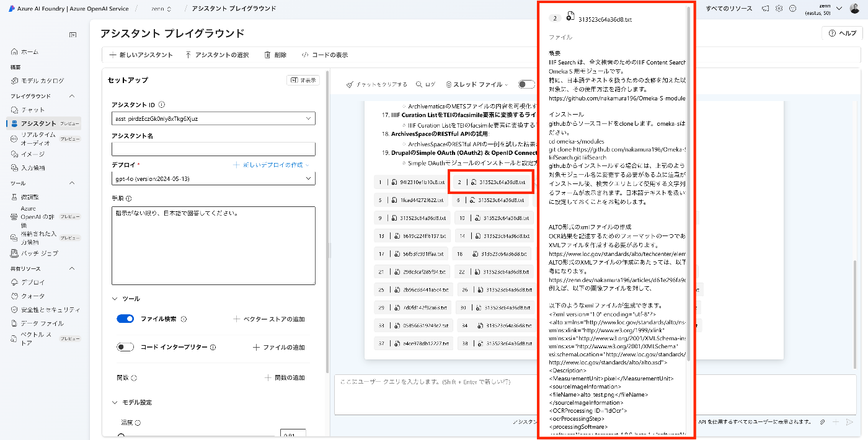
Task: Open 入力候補 in the sidebar
Action: (x=29, y=167)
